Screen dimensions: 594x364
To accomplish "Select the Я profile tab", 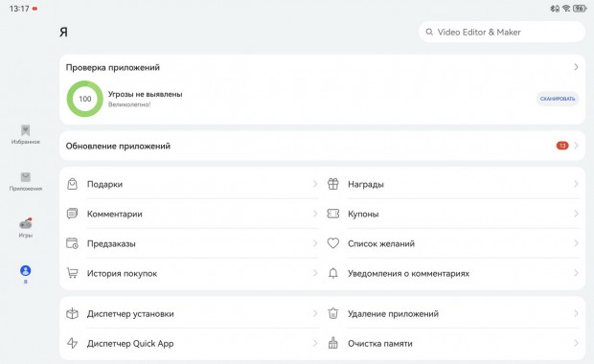I will (x=25, y=274).
